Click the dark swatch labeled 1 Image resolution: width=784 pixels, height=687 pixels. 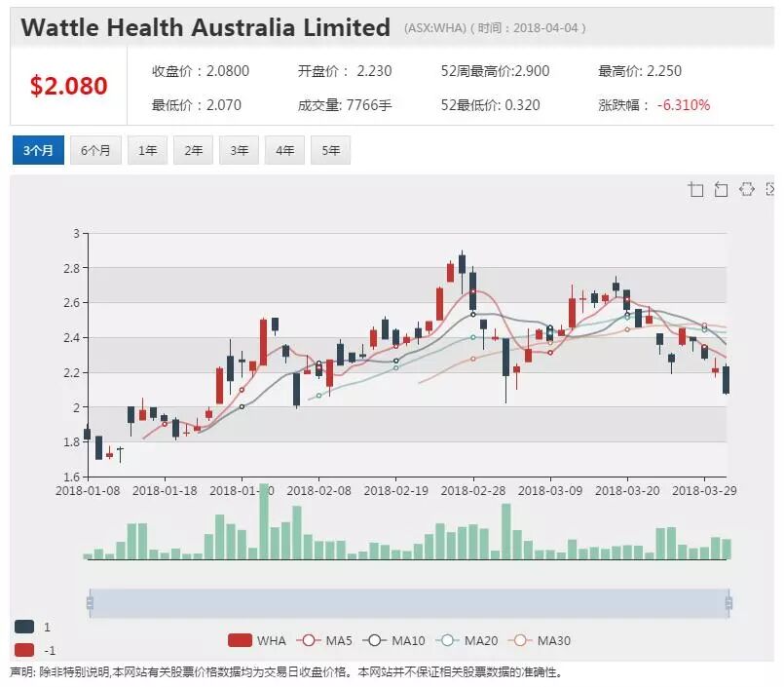click(x=24, y=627)
